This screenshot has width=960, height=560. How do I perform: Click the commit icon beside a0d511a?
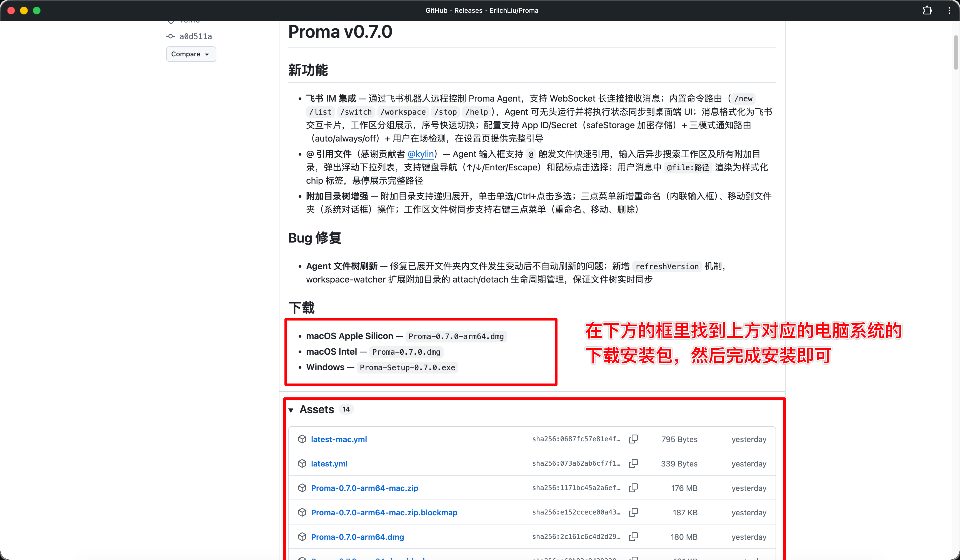170,36
